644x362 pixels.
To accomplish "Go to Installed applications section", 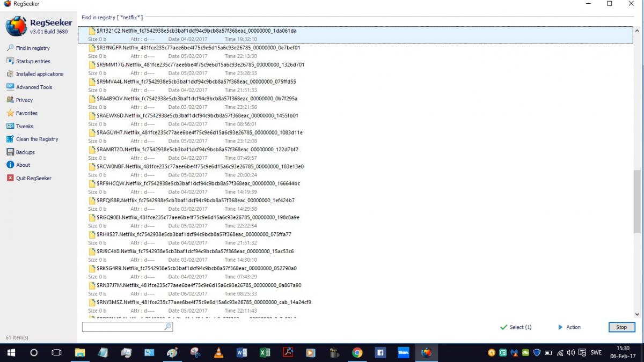I will pos(35,74).
